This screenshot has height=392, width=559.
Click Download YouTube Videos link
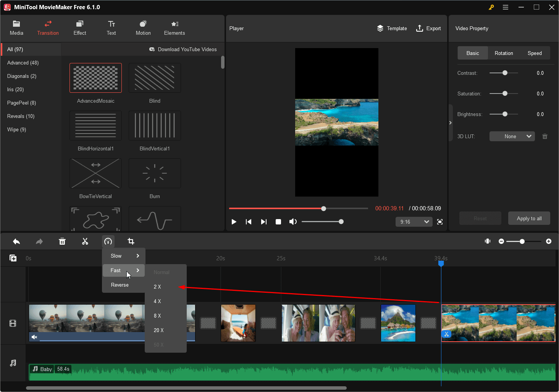click(x=183, y=49)
